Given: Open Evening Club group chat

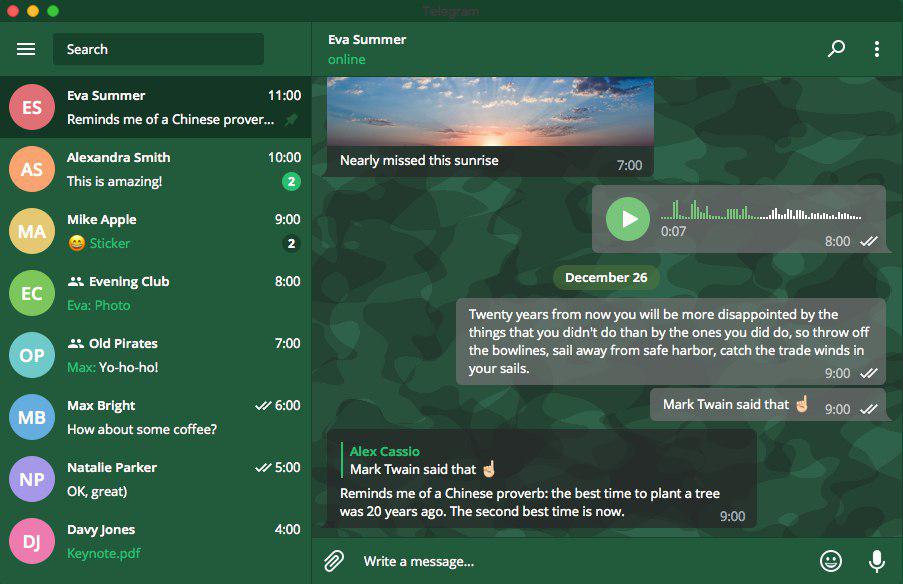Looking at the screenshot, I should 155,293.
